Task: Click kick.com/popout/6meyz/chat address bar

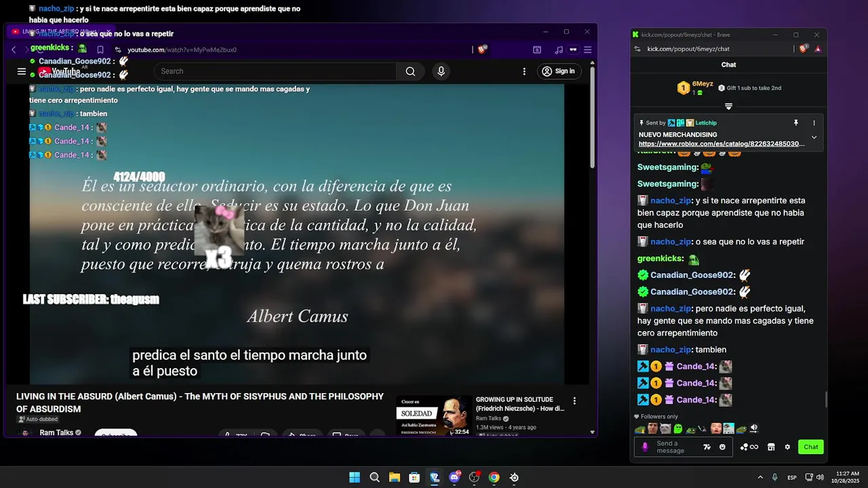Action: 688,49
